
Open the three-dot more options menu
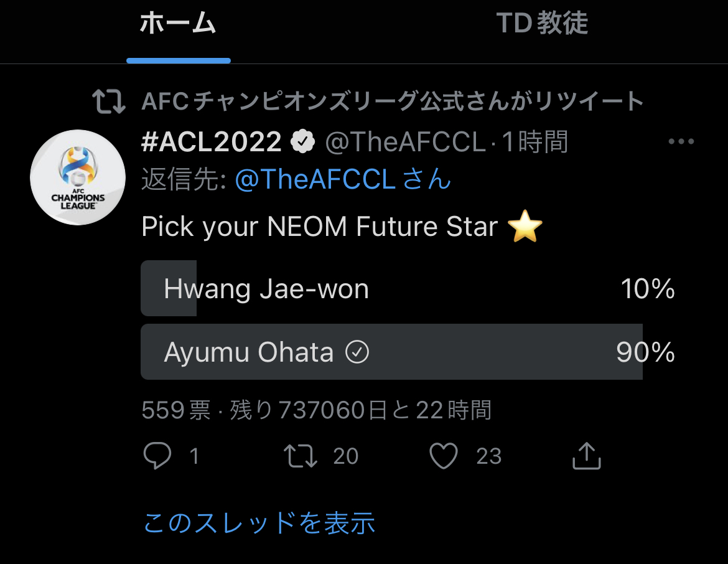[x=681, y=142]
